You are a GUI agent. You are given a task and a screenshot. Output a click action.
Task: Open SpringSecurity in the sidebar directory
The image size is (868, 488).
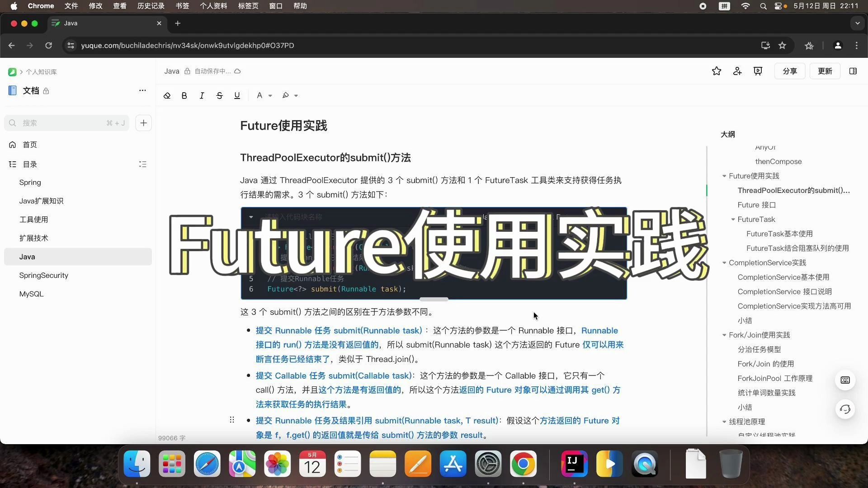click(x=44, y=275)
